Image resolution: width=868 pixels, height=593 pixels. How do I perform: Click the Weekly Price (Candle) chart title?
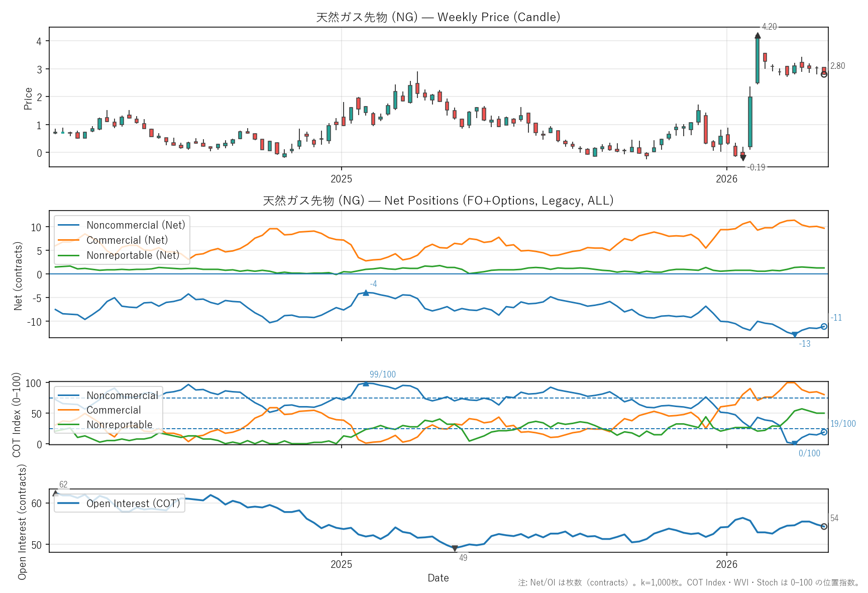click(438, 17)
